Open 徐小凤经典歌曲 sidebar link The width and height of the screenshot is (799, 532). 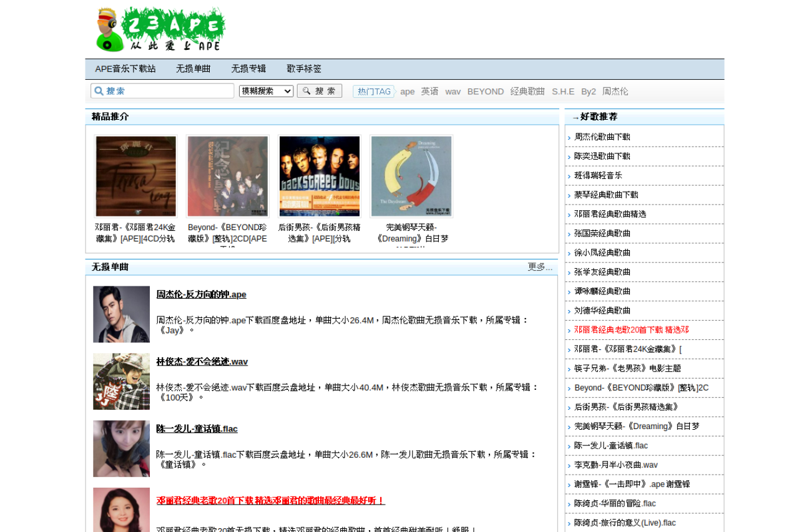pyautogui.click(x=602, y=253)
